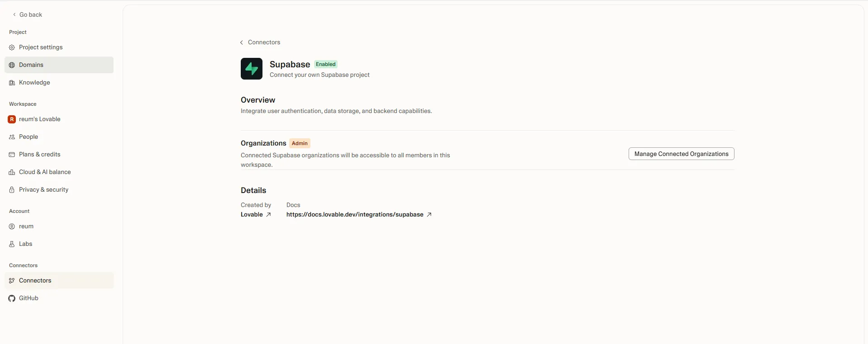The height and width of the screenshot is (344, 868).
Task: Click the "Created by" label
Action: [x=256, y=205]
